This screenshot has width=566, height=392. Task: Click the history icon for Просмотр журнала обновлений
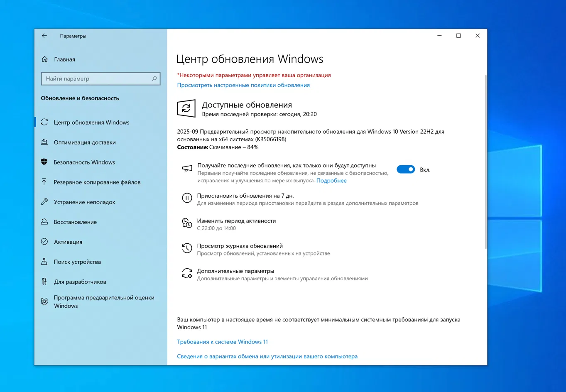click(x=187, y=248)
